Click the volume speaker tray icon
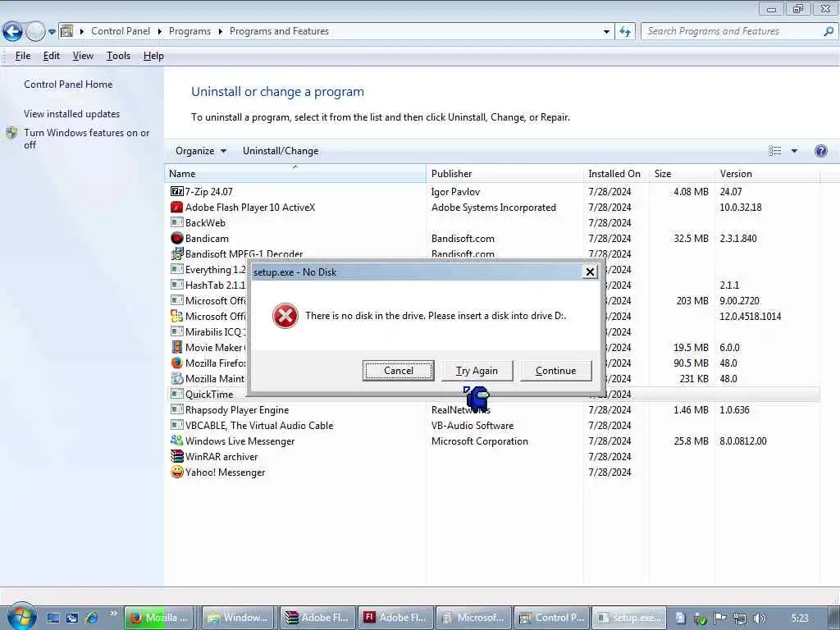Viewport: 840px width, 630px height. coord(759,619)
